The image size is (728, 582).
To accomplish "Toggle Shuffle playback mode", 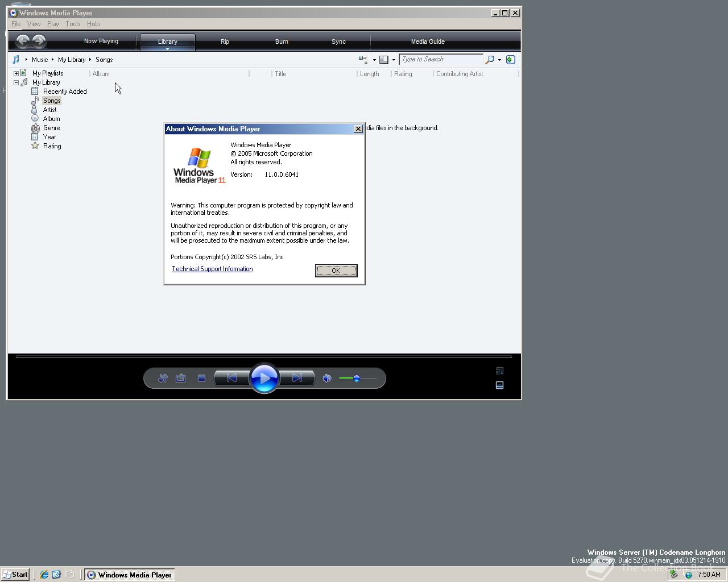I will [x=163, y=378].
